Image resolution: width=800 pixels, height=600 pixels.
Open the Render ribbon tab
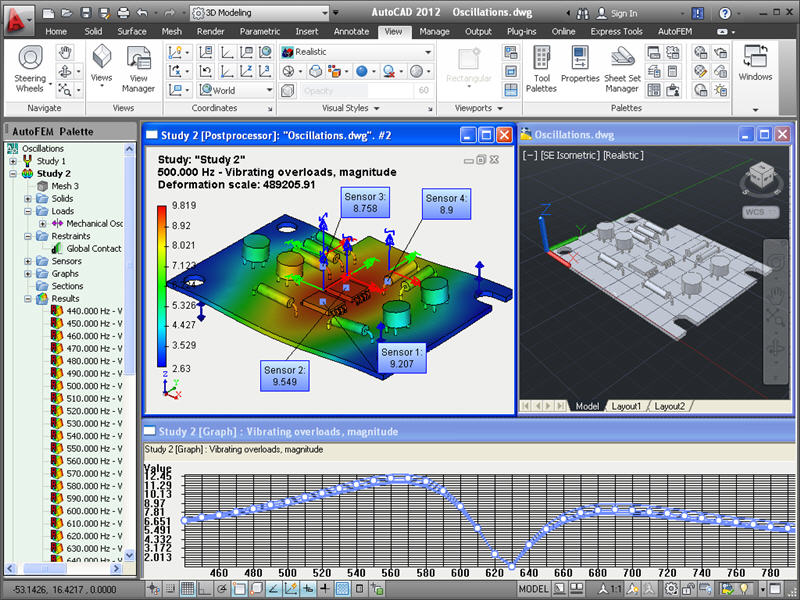point(210,32)
